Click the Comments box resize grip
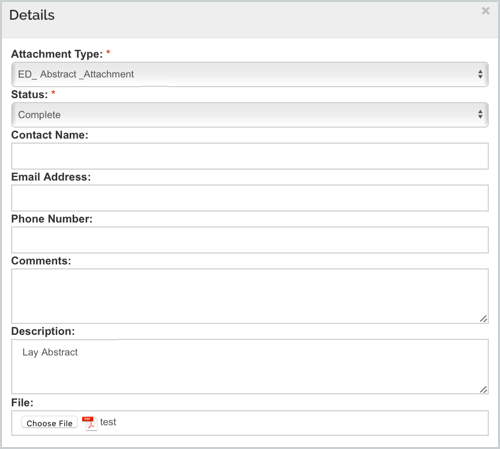This screenshot has height=449, width=500. pyautogui.click(x=484, y=319)
